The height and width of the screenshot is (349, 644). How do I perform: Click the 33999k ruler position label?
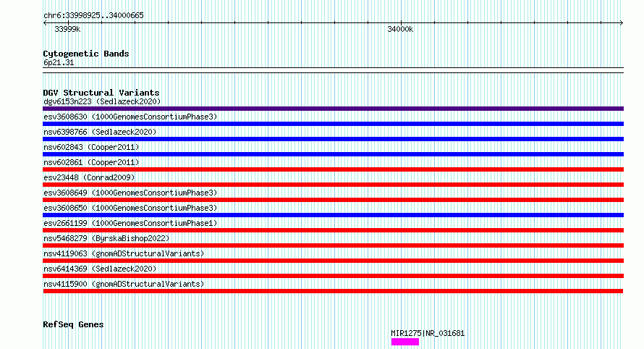coord(67,29)
